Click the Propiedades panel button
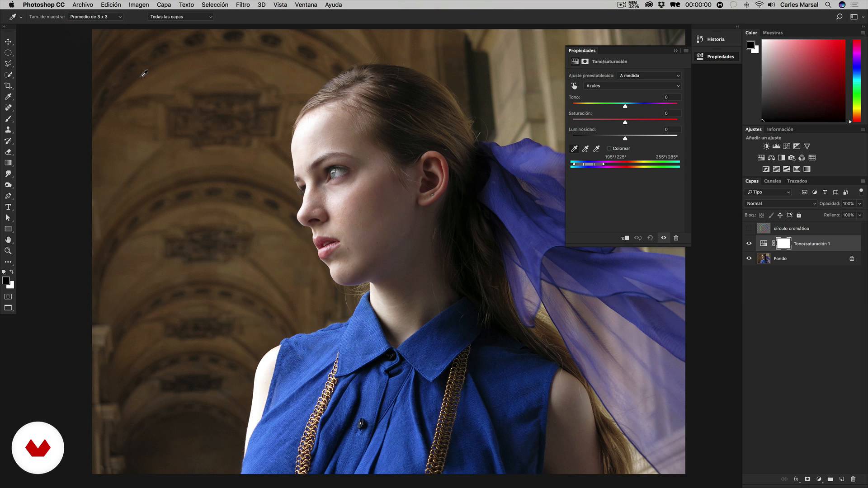The image size is (868, 488). tap(716, 56)
